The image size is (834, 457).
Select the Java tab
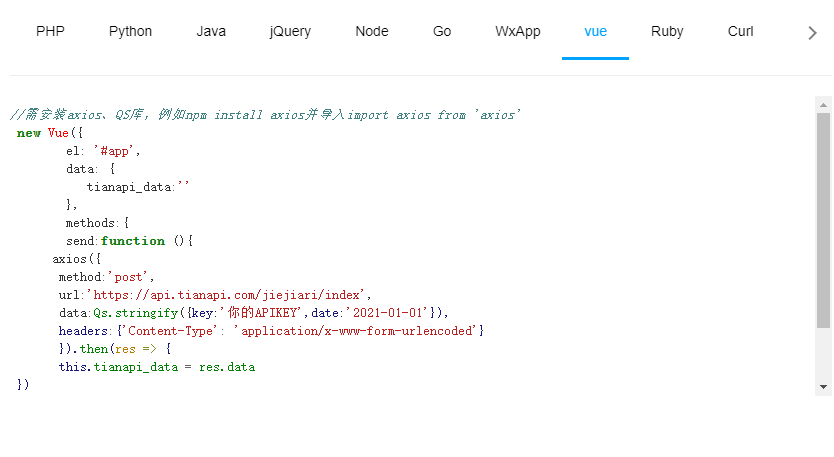pyautogui.click(x=211, y=31)
